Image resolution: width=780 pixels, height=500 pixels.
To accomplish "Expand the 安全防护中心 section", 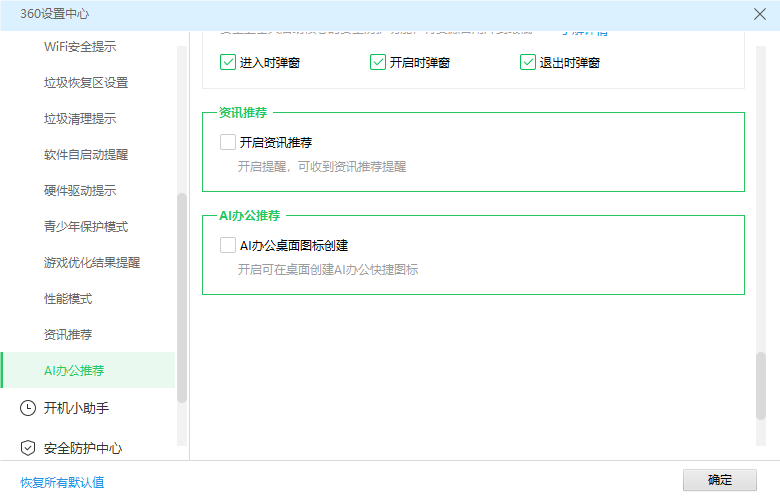I will (x=83, y=448).
